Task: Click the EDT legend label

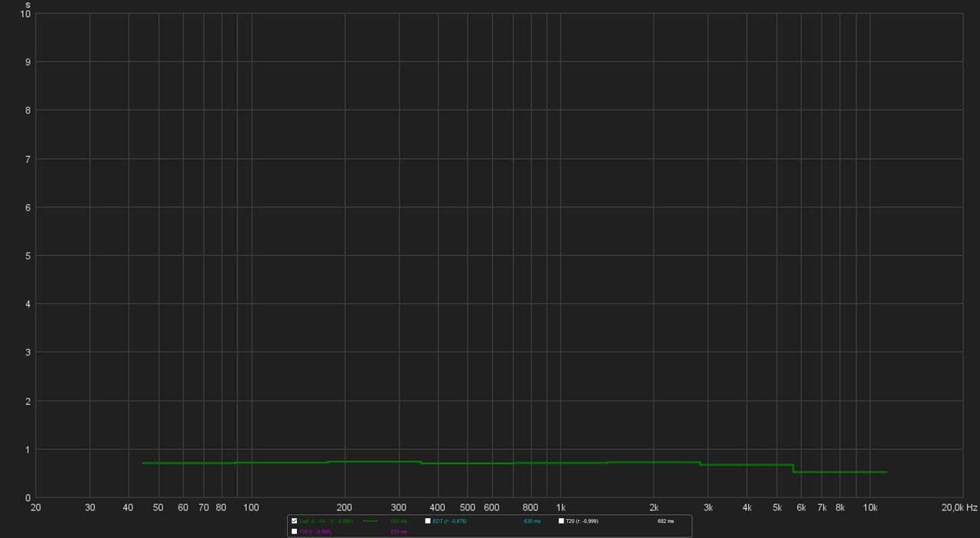Action: tap(449, 521)
